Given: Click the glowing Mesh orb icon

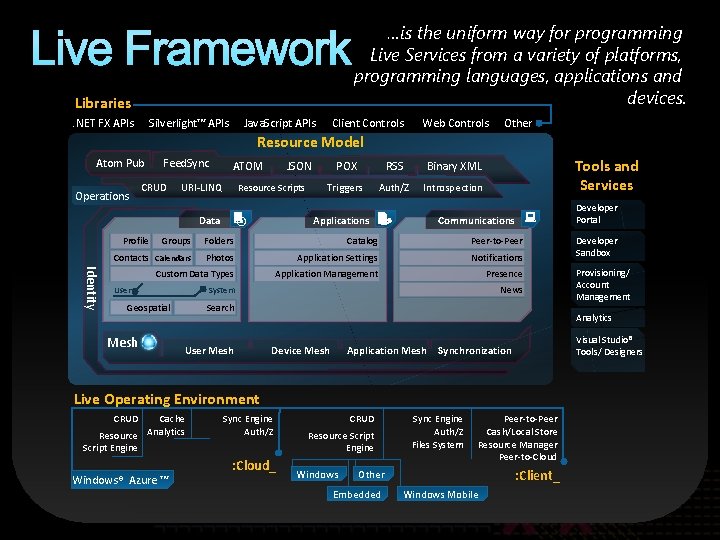Looking at the screenshot, I should tap(149, 342).
